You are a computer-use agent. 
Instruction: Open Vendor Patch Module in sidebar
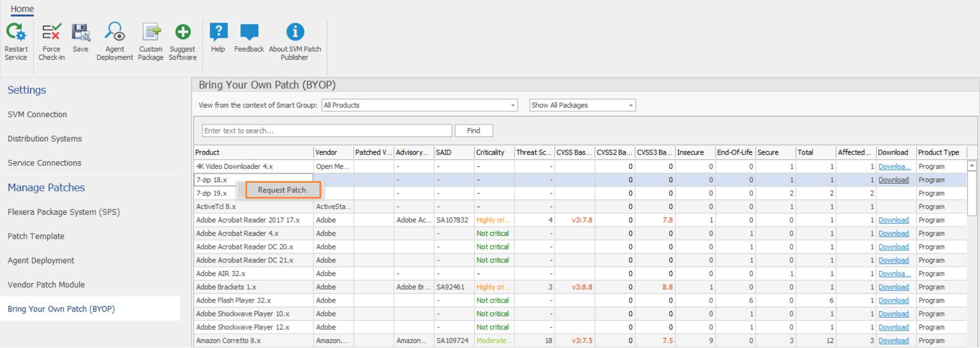tap(46, 285)
